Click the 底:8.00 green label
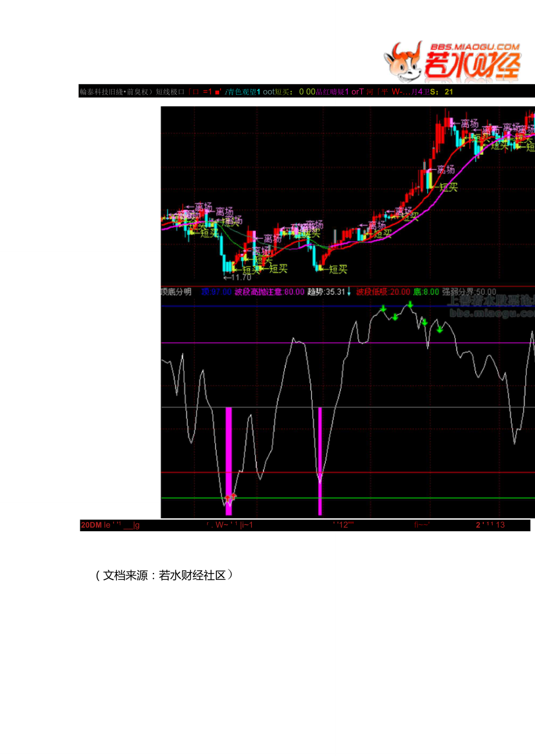Image resolution: width=535 pixels, height=756 pixels. pyautogui.click(x=426, y=292)
